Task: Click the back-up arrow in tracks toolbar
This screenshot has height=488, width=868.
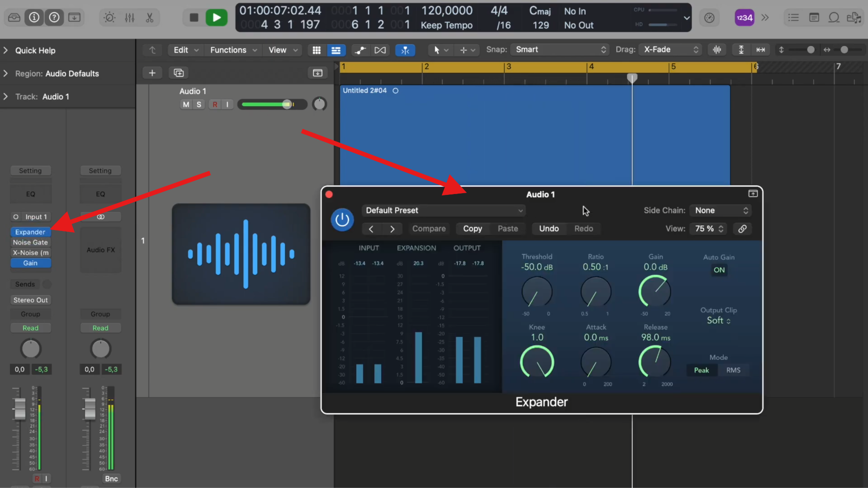Action: click(x=153, y=50)
